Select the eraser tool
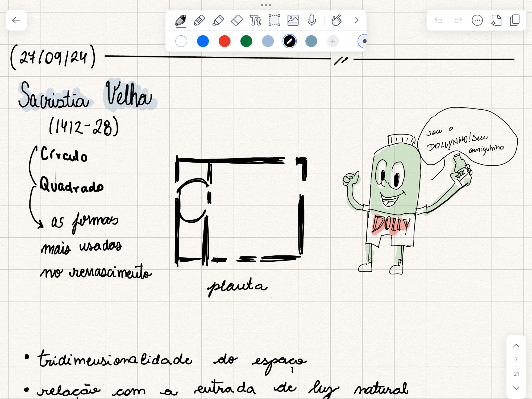This screenshot has width=532, height=399. coord(237,20)
